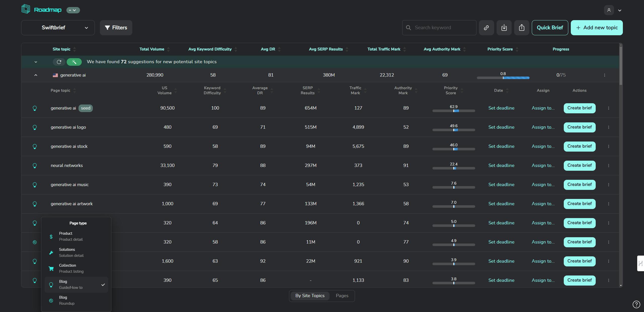Switch to the Pages tab
Viewport: 644px width, 312px height.
click(x=342, y=296)
